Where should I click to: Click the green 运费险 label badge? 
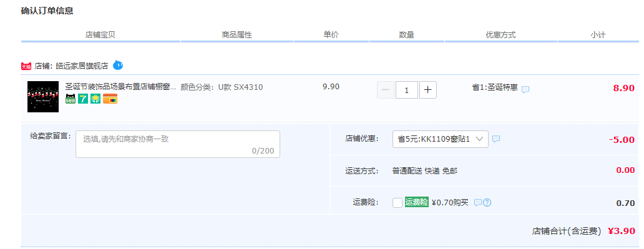pyautogui.click(x=416, y=202)
